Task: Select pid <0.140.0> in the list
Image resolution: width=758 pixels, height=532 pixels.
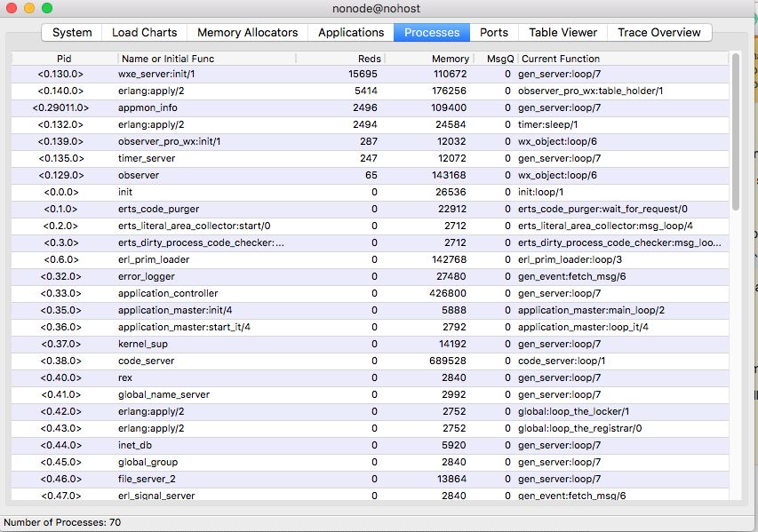Action: coord(370,91)
